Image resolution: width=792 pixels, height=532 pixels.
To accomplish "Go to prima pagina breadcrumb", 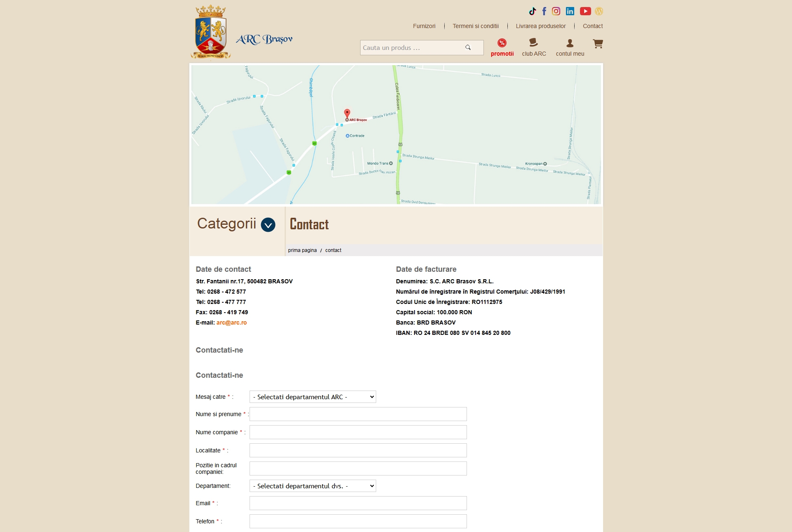I will pyautogui.click(x=302, y=250).
